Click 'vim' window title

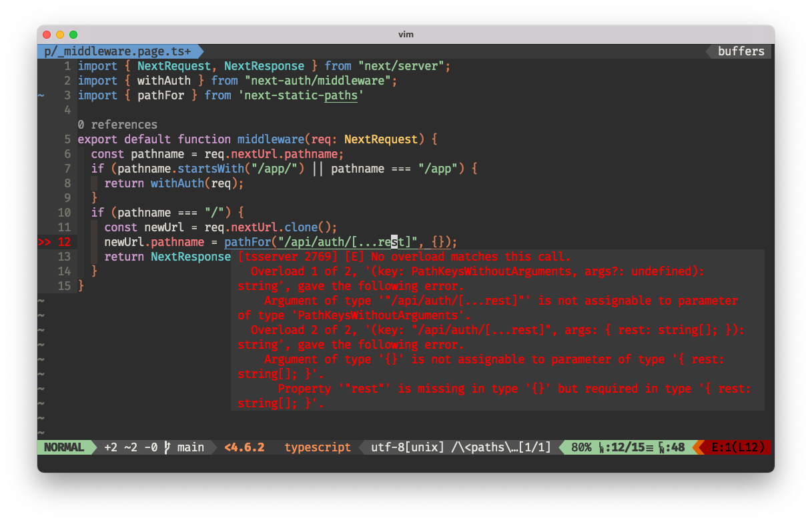[406, 34]
